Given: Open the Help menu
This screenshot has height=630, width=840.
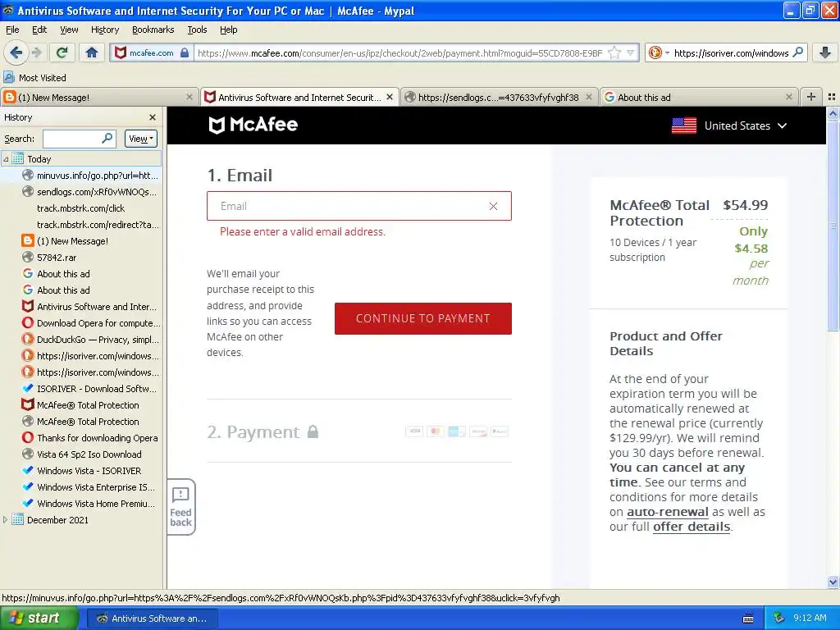Looking at the screenshot, I should pos(229,30).
